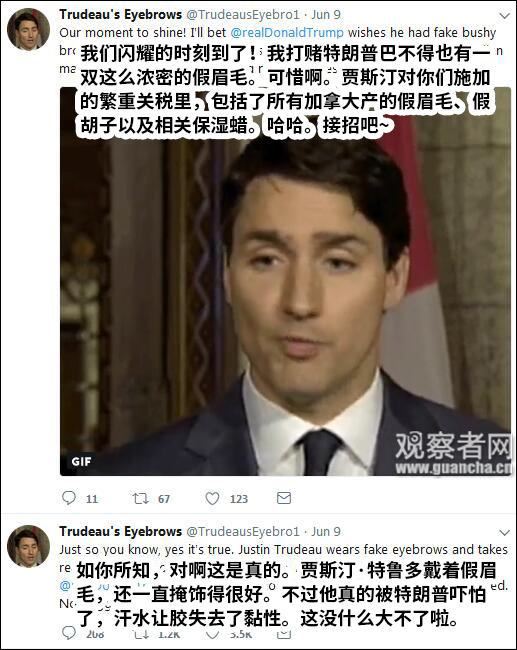Open the @realDonaldTrump mention link

(287, 32)
